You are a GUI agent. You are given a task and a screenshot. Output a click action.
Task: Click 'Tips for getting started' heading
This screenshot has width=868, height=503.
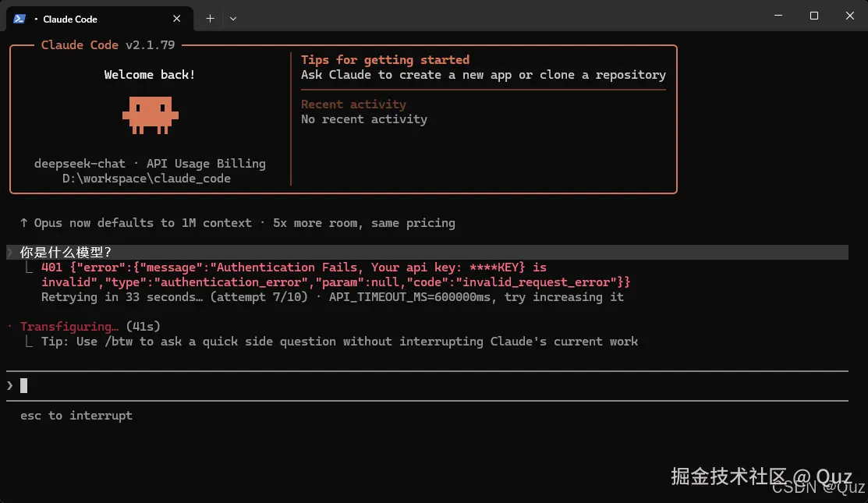pos(385,60)
